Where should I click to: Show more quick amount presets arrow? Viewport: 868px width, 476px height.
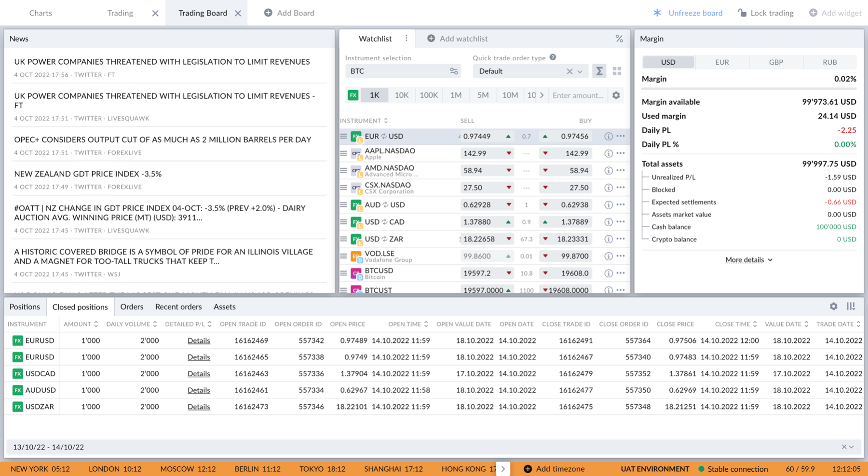[x=542, y=95]
